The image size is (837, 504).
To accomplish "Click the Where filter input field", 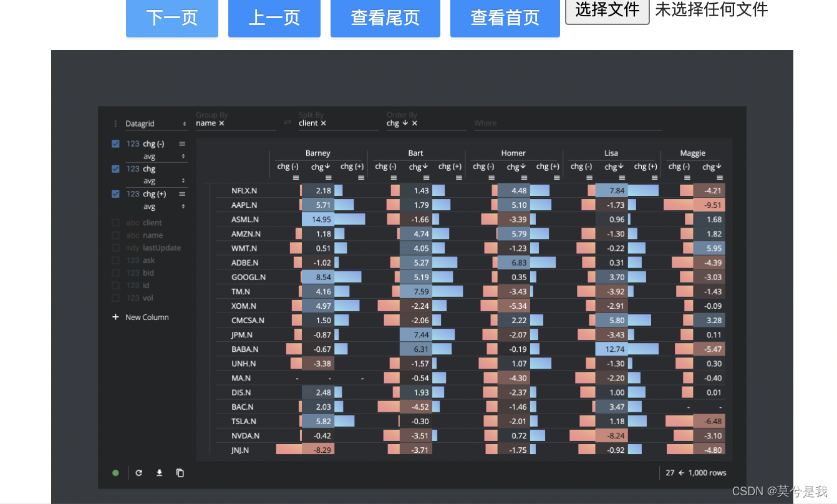I will click(568, 124).
